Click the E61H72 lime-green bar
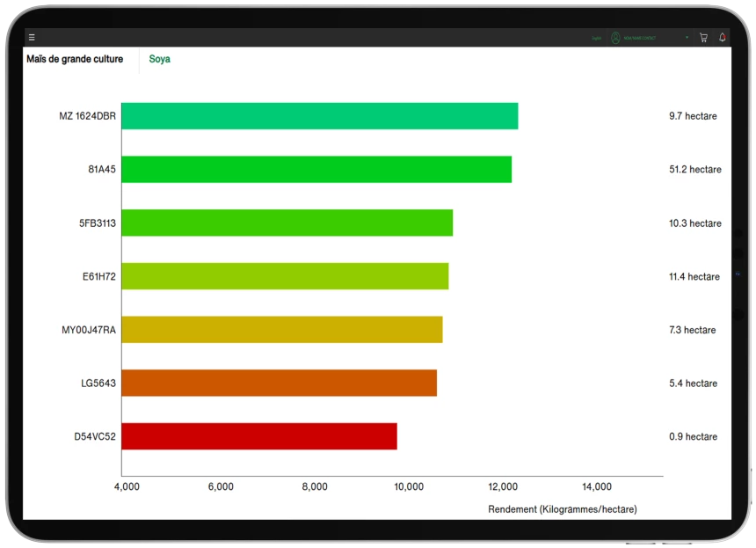 coord(285,276)
